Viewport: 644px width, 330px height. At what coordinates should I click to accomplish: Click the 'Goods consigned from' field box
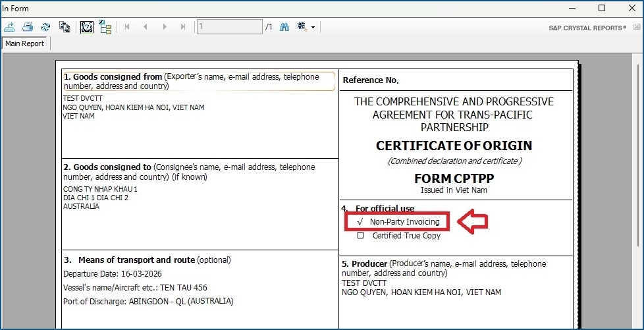point(199,82)
